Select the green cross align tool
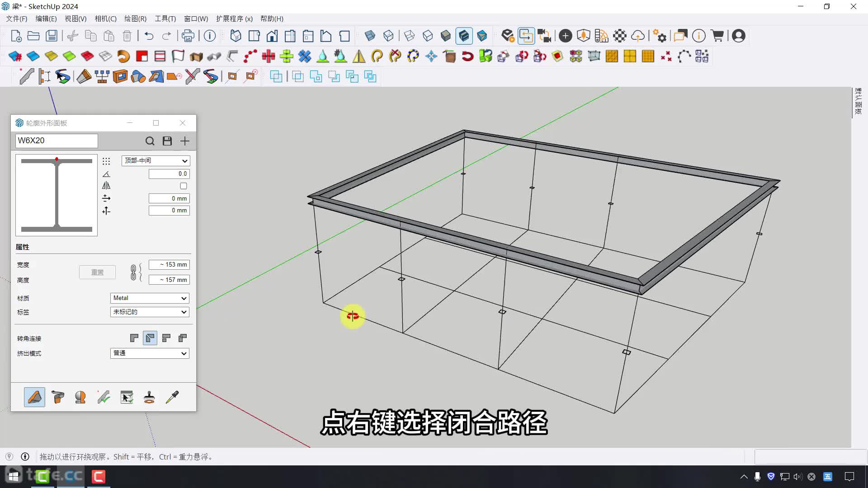The width and height of the screenshot is (868, 488). coord(287,56)
